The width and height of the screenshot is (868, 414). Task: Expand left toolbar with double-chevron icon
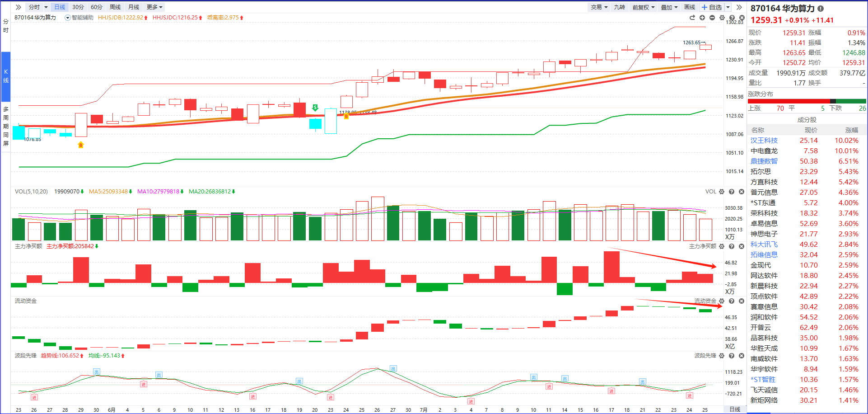(x=19, y=7)
